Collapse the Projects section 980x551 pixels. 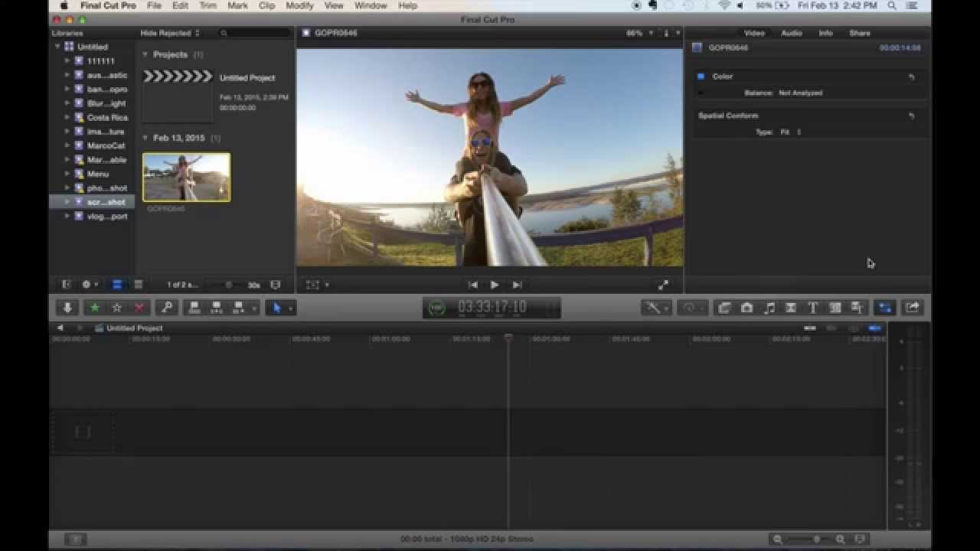[x=145, y=54]
